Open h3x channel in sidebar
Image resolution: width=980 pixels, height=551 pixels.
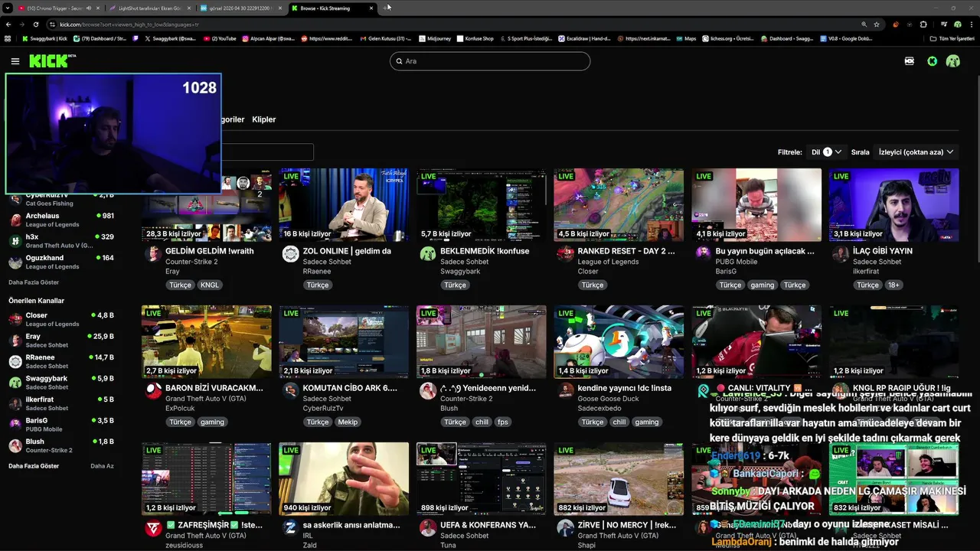click(x=61, y=241)
